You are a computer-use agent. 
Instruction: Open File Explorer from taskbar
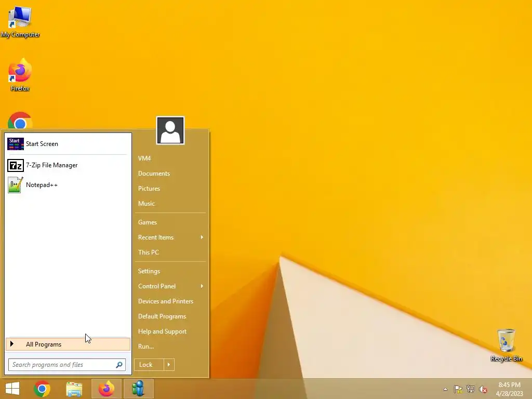(74, 389)
